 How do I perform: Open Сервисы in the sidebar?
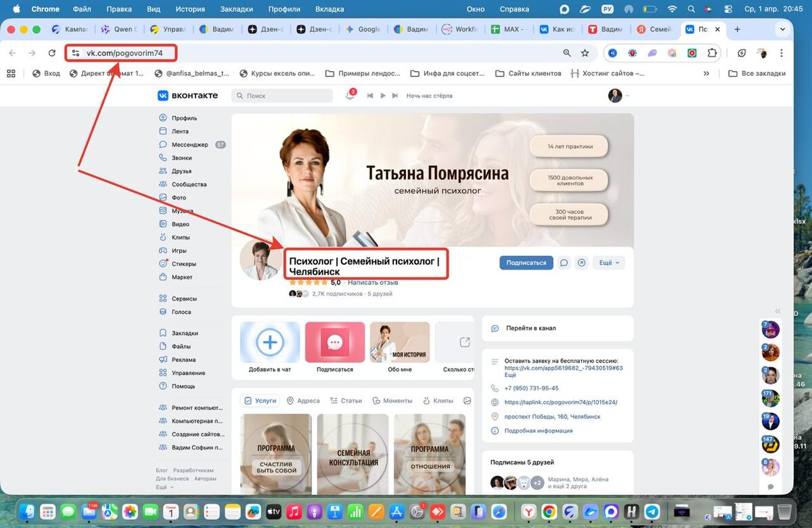(179, 299)
